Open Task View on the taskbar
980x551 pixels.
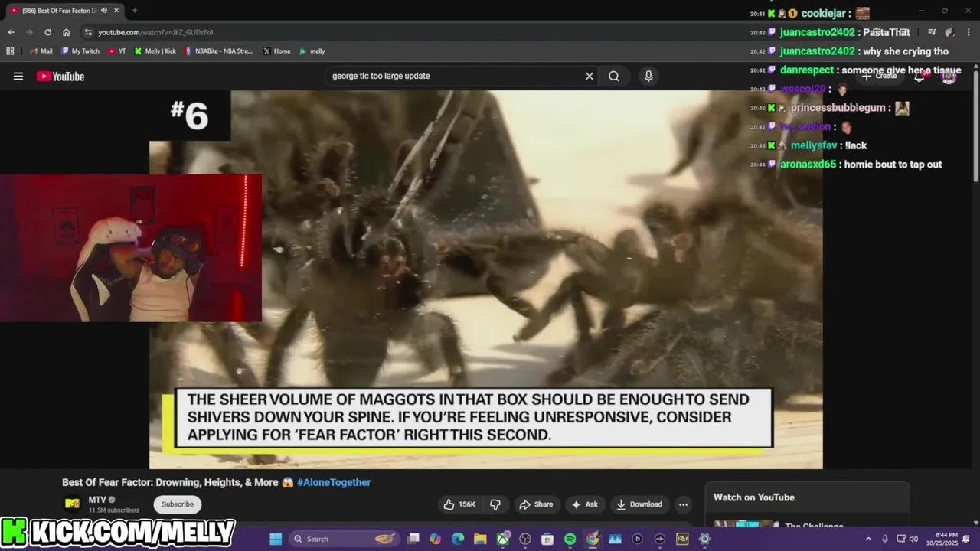click(413, 539)
